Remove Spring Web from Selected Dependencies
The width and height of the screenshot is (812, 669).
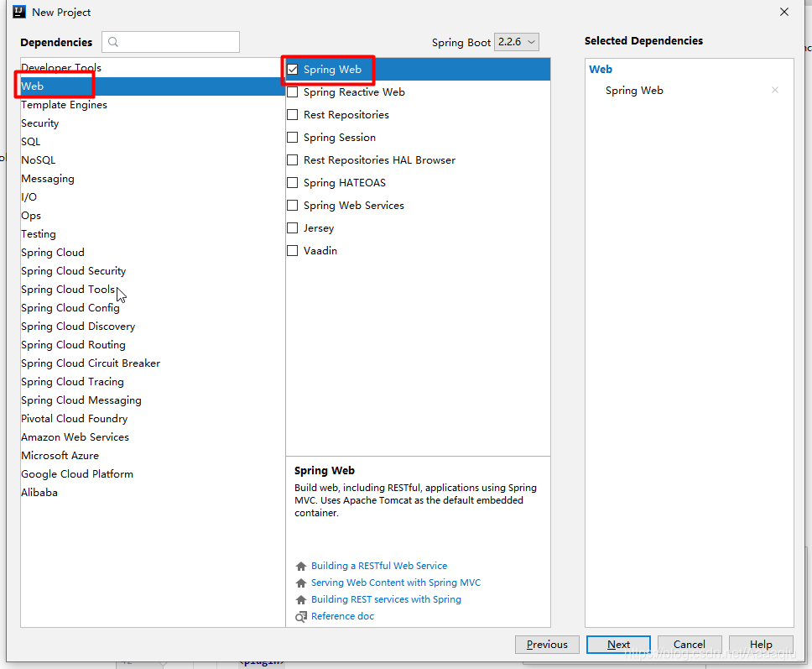point(775,90)
